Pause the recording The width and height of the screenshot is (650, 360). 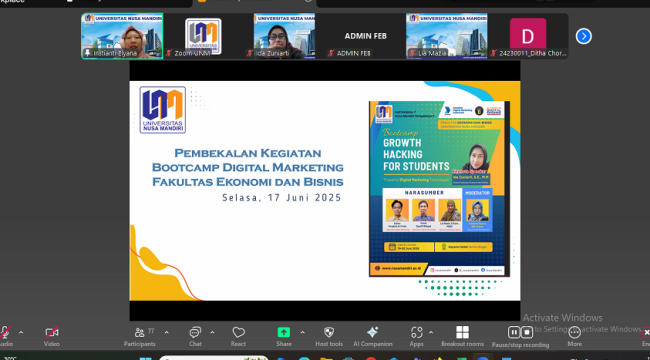tap(514, 332)
